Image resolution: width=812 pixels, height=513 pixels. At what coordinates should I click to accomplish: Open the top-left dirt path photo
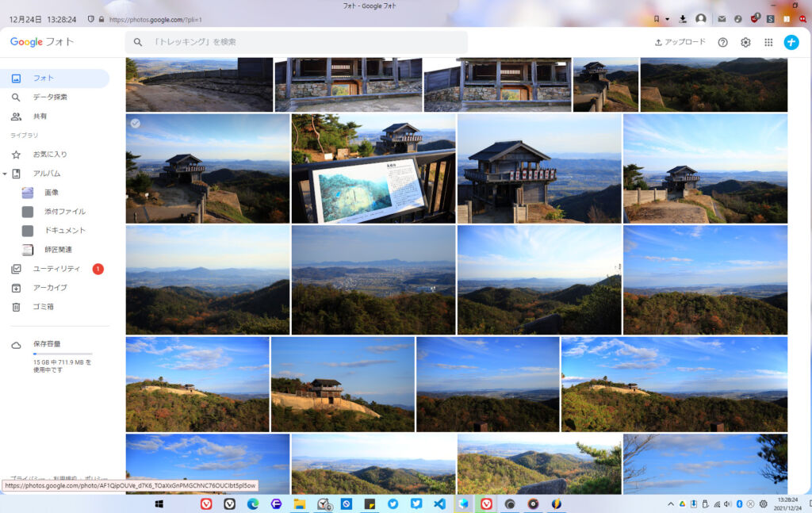point(199,84)
